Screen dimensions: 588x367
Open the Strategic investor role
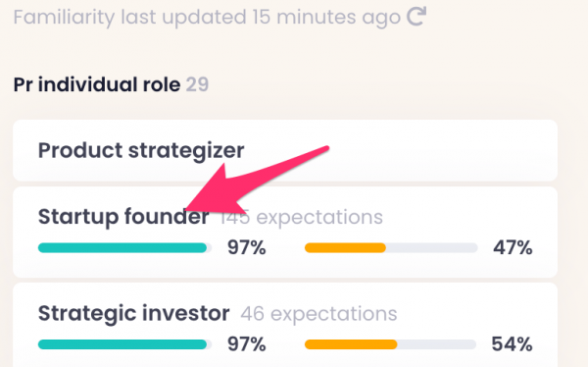click(x=133, y=313)
